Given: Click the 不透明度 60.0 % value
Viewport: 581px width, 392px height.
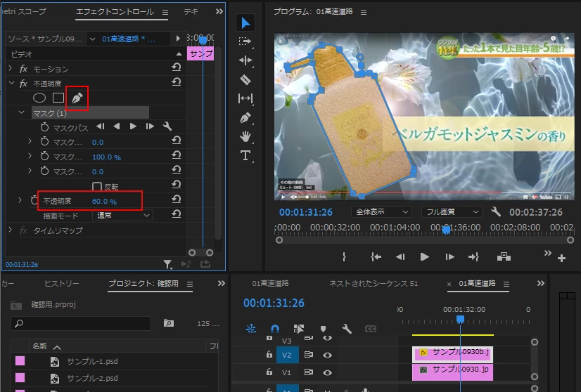Looking at the screenshot, I should [x=104, y=202].
